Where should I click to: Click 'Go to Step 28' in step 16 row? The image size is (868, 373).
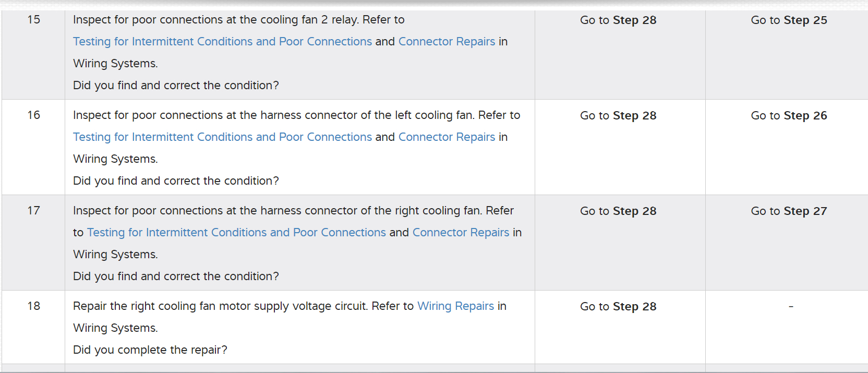618,116
